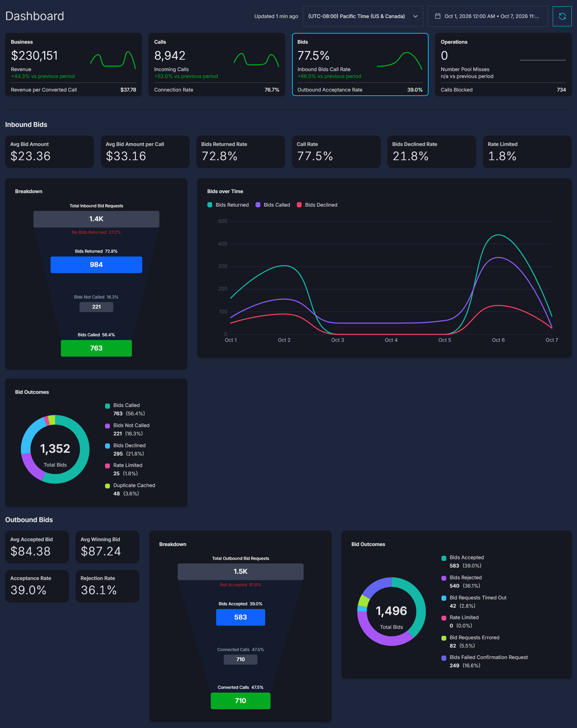
Task: Click the 'No Bids Returned 27.2%' label
Action: pos(96,232)
